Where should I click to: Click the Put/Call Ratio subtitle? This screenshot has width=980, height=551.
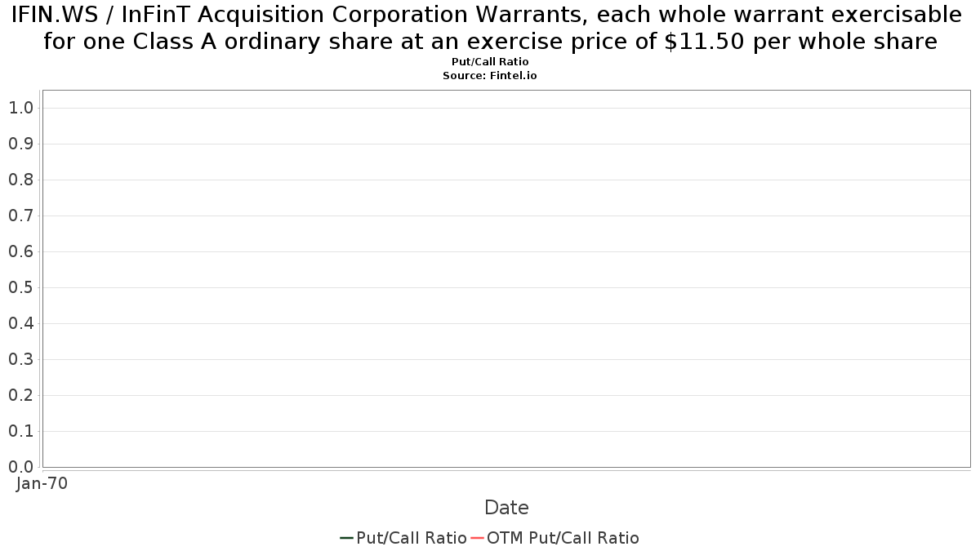pyautogui.click(x=490, y=62)
